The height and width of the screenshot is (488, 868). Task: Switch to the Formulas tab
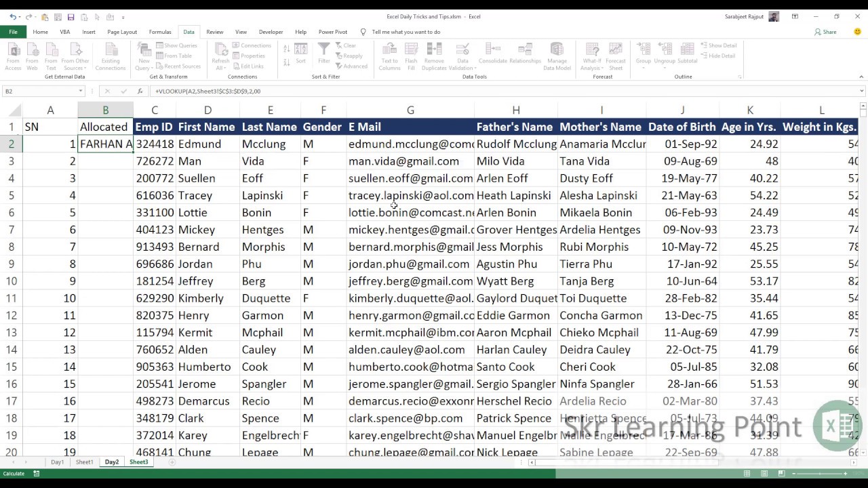pos(160,32)
